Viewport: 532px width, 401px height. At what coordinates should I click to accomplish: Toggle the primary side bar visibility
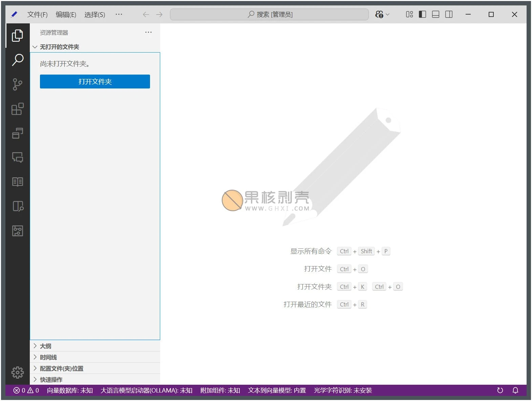point(422,14)
